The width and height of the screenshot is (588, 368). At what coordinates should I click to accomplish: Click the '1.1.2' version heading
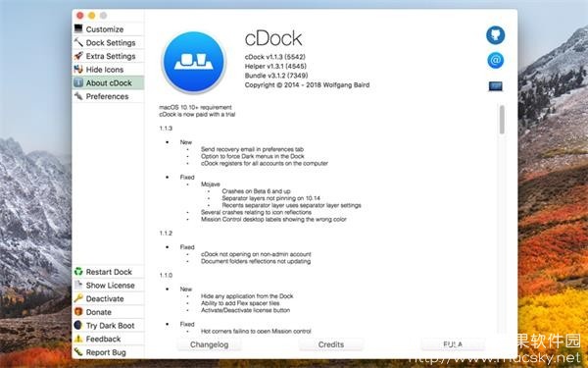pyautogui.click(x=166, y=234)
